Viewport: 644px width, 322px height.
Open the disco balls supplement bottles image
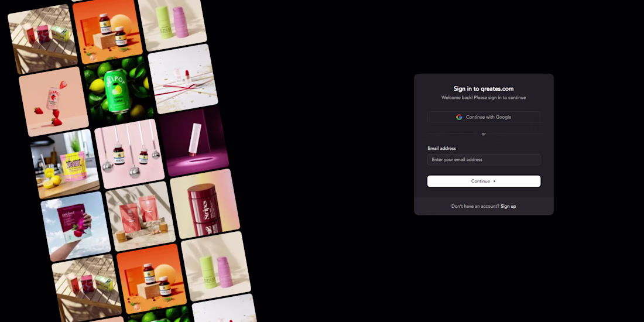pos(129,154)
